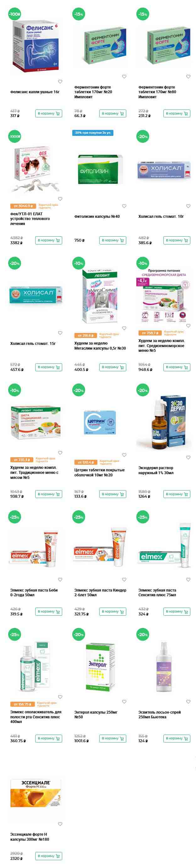Open Эсвитель лосьон-спрей product link
The height and width of the screenshot is (868, 196).
160,715
